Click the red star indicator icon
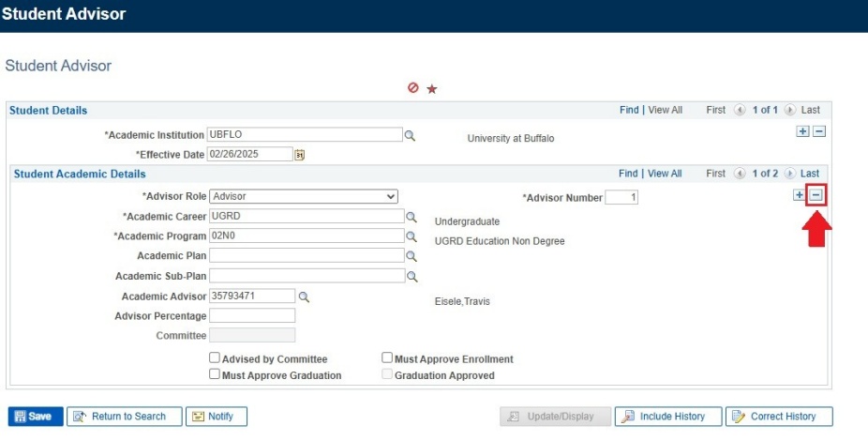 [432, 88]
